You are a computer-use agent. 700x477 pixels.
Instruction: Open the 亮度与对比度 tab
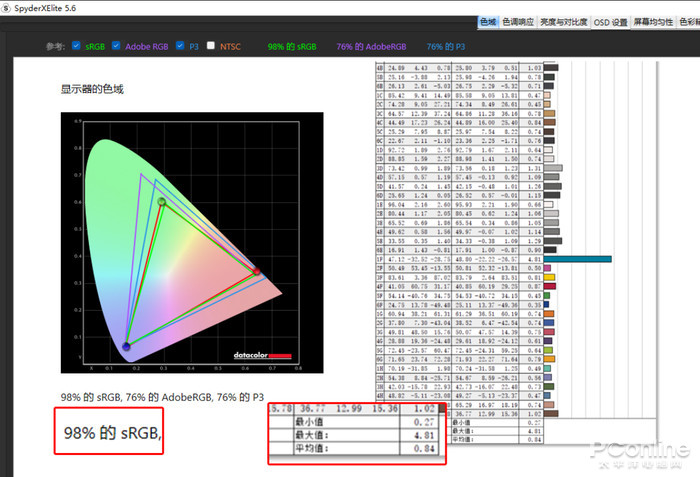point(564,22)
